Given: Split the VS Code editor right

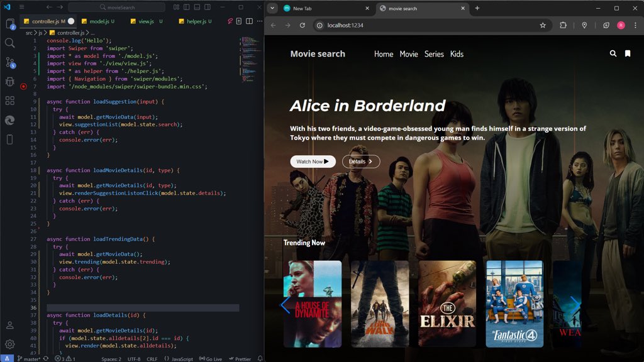Looking at the screenshot, I should pos(249,21).
